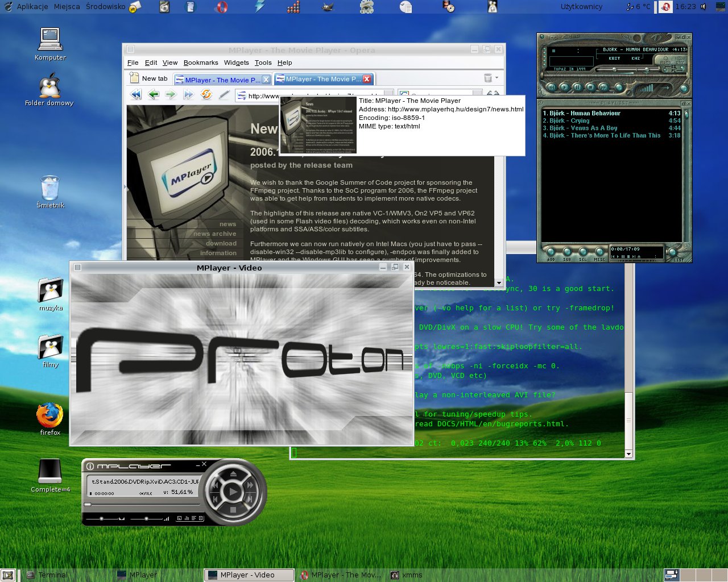The image size is (728, 582).
Task: Click the 'news' link on MPlayer page
Action: (x=227, y=224)
